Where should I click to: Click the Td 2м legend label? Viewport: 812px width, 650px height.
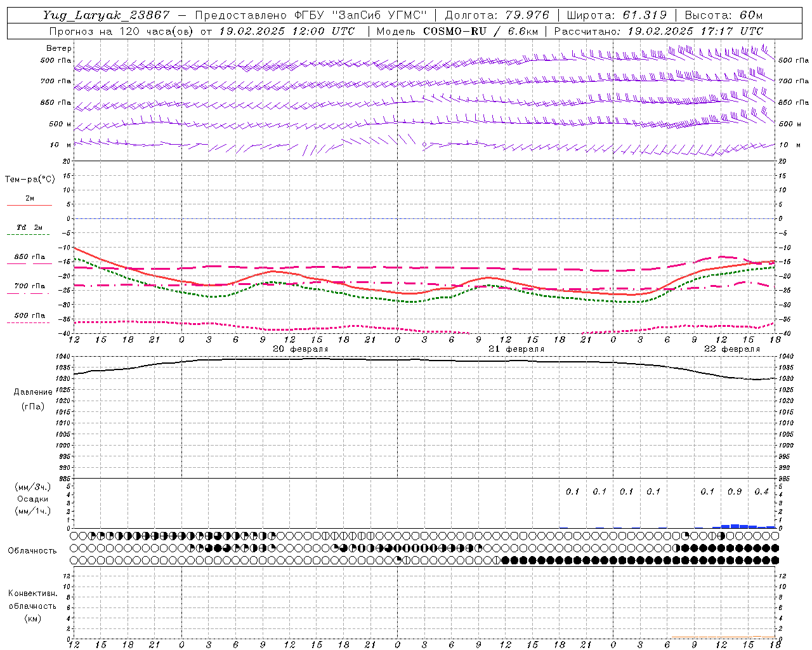(x=30, y=227)
